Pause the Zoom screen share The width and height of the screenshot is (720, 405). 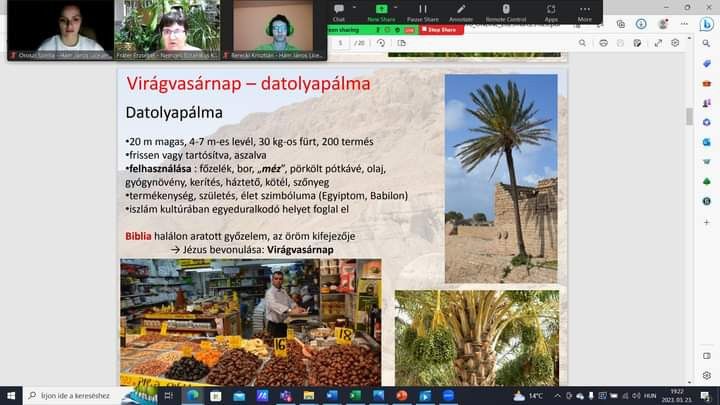click(422, 11)
